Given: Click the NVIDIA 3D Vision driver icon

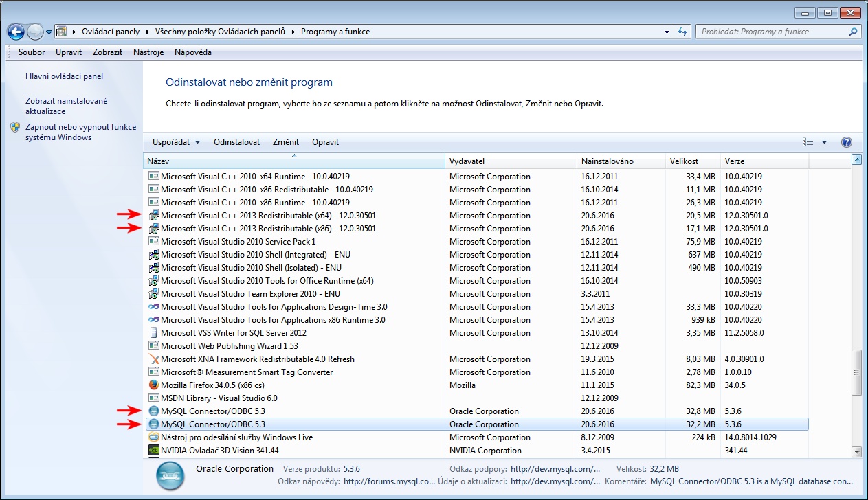Looking at the screenshot, I should (x=154, y=451).
